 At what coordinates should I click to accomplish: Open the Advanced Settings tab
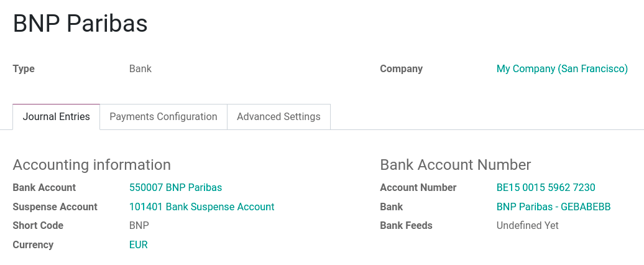point(278,117)
